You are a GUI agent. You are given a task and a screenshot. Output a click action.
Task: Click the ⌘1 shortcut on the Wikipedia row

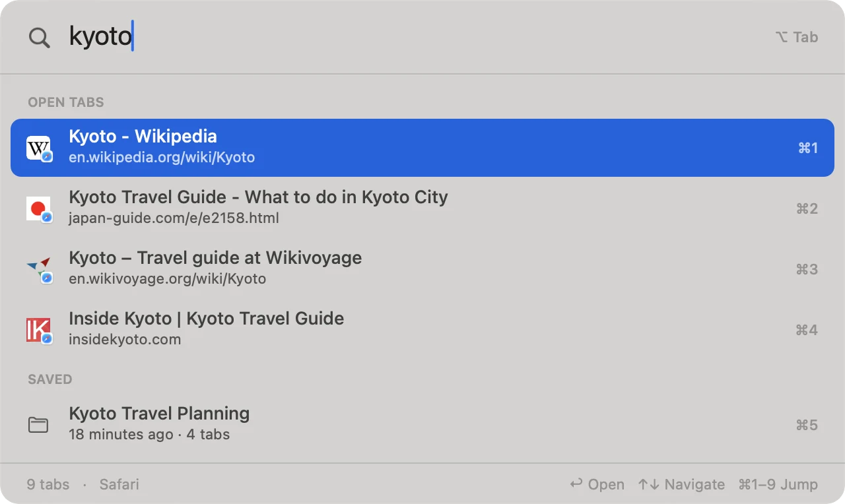[808, 148]
